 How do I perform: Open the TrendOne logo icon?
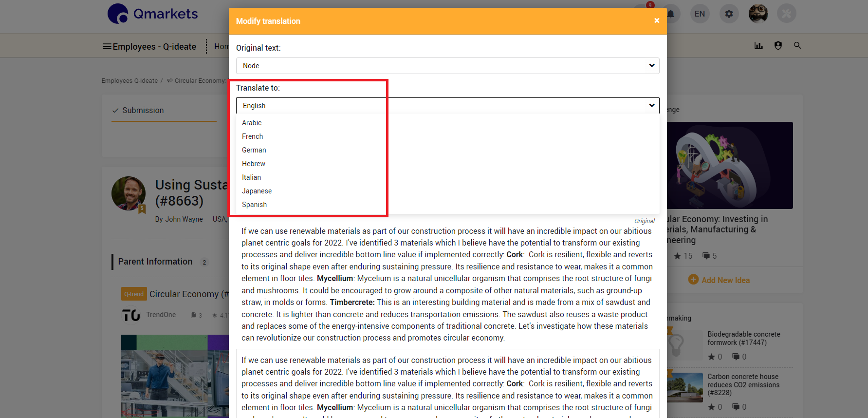(131, 315)
